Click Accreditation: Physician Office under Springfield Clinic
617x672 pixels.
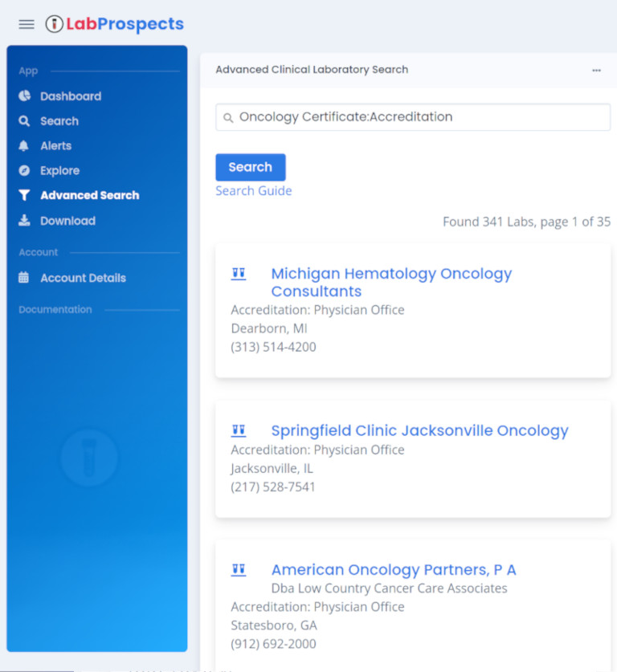tap(317, 450)
